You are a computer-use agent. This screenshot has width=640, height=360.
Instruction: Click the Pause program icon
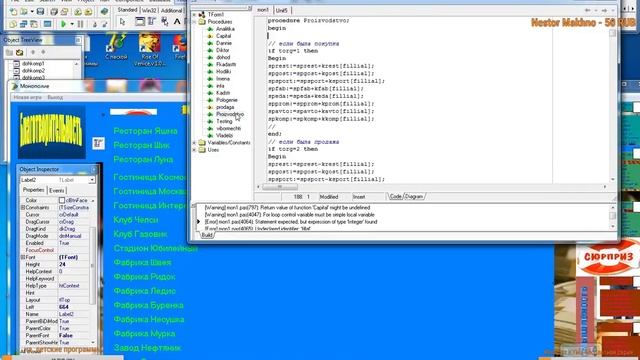80,24
